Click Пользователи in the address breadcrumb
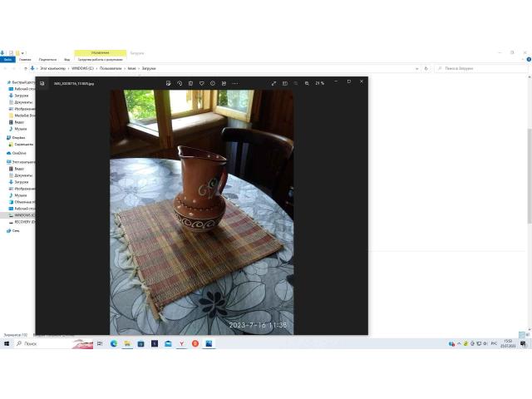 pyautogui.click(x=111, y=68)
